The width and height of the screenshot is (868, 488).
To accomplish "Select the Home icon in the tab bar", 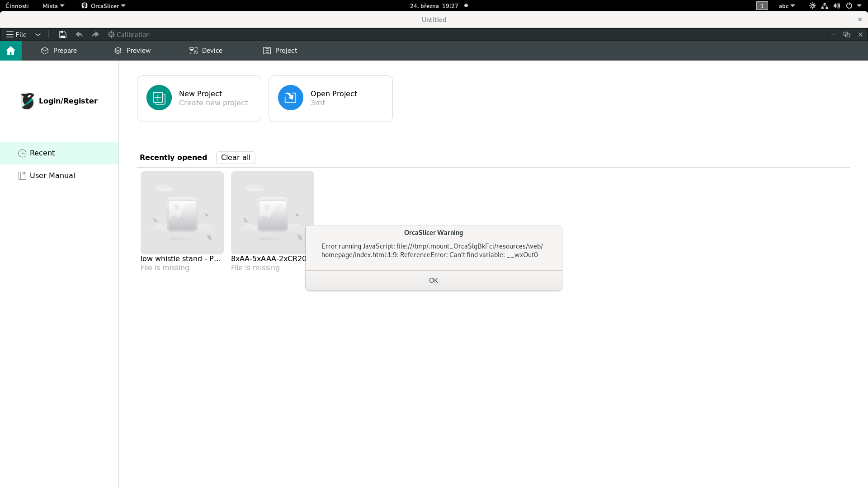I will (x=10, y=51).
